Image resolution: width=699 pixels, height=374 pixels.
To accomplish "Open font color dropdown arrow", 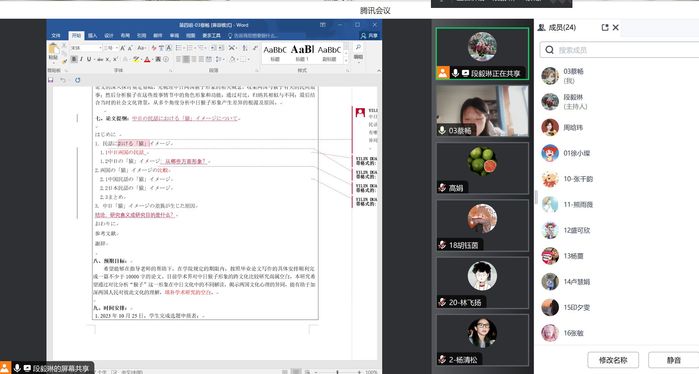I will (152, 59).
